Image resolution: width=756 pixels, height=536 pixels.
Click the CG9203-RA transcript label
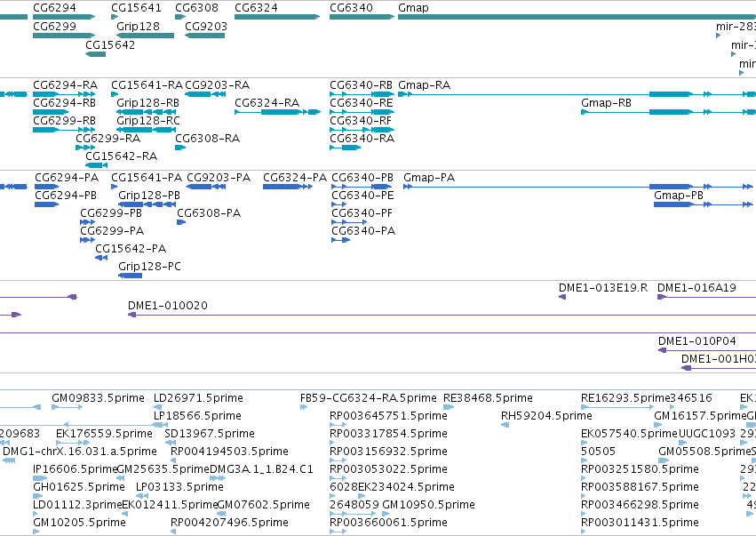pyautogui.click(x=217, y=85)
